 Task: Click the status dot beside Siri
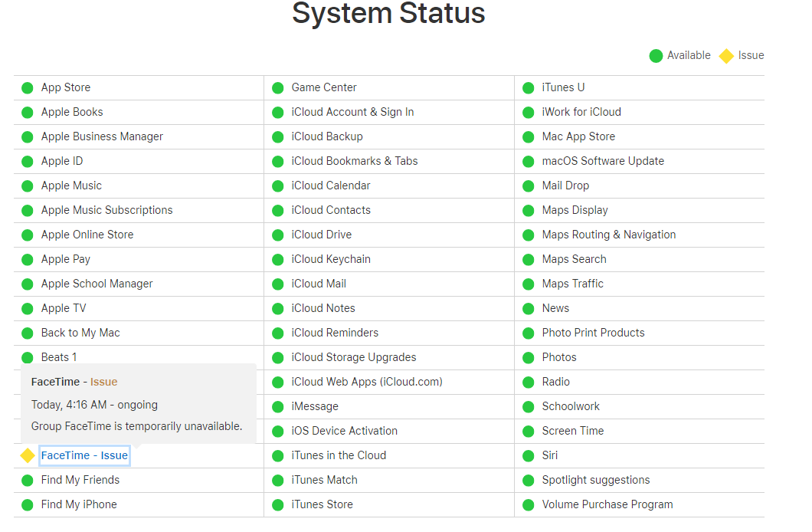click(x=529, y=456)
